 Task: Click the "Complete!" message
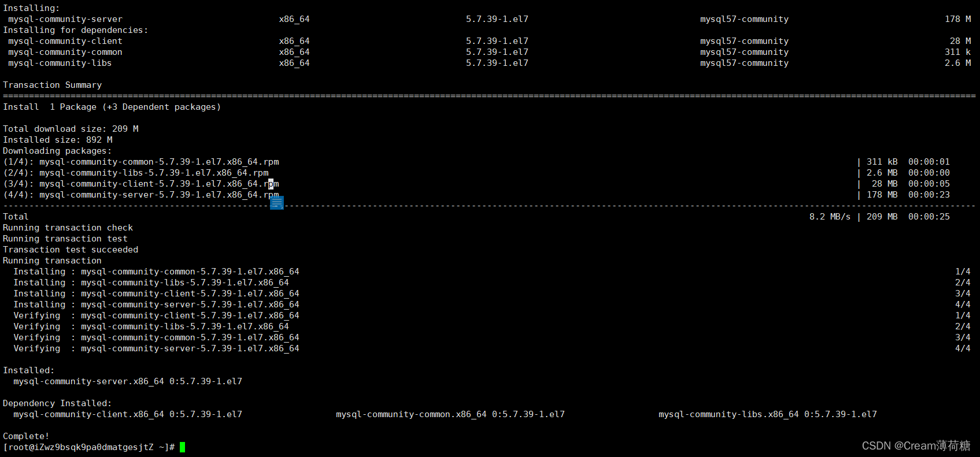26,436
